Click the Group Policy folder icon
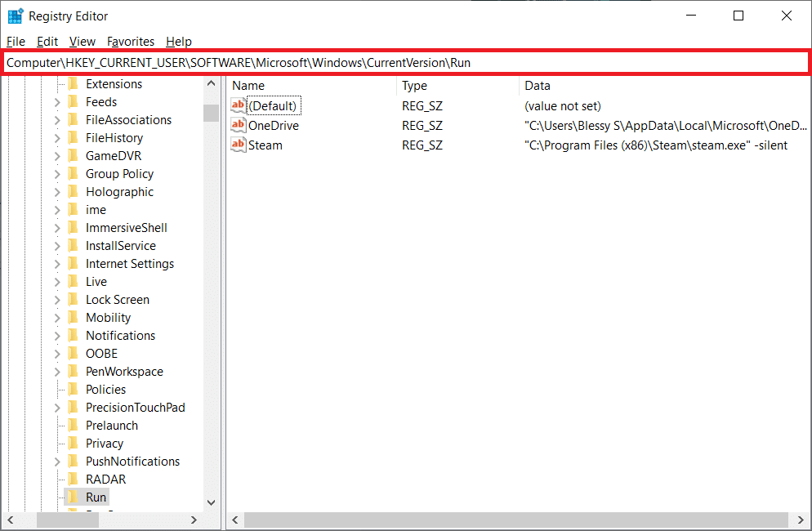This screenshot has width=812, height=531. click(74, 173)
